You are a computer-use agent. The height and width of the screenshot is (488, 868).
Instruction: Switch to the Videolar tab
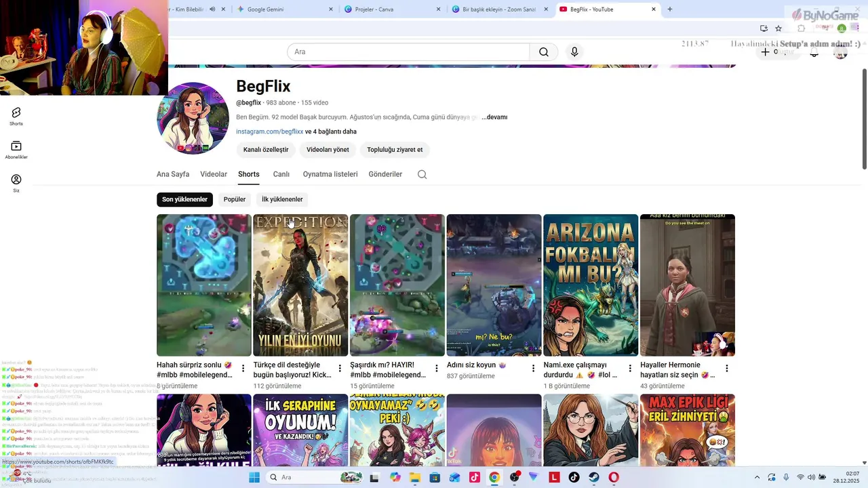coord(214,174)
